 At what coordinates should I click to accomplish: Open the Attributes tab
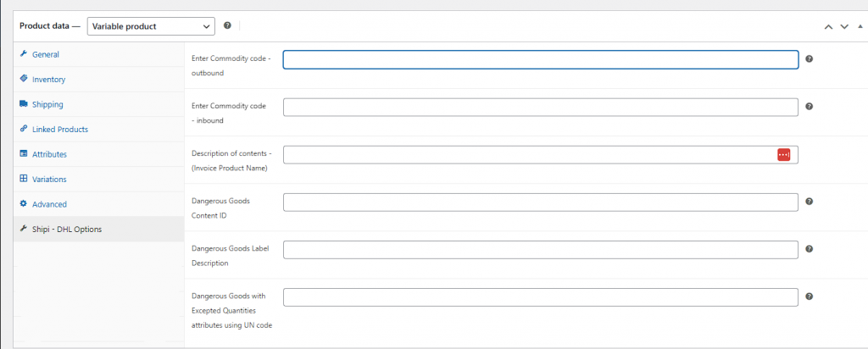[x=49, y=154]
